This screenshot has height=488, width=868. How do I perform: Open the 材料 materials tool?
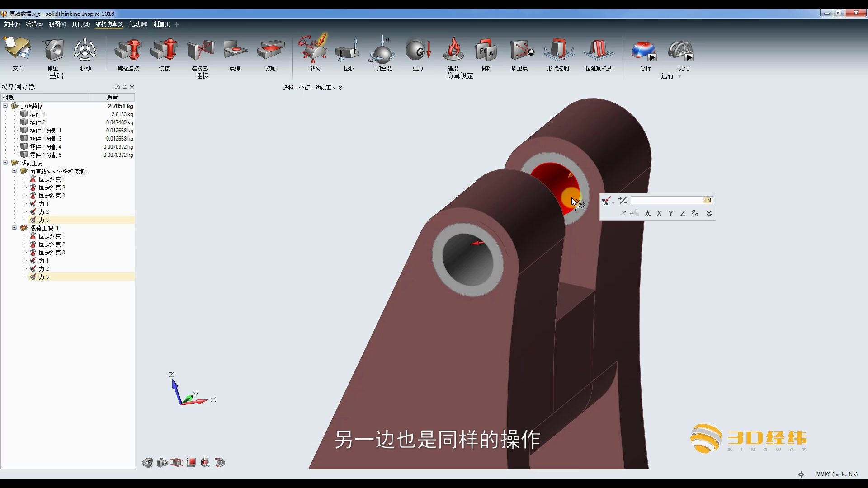pyautogui.click(x=486, y=50)
